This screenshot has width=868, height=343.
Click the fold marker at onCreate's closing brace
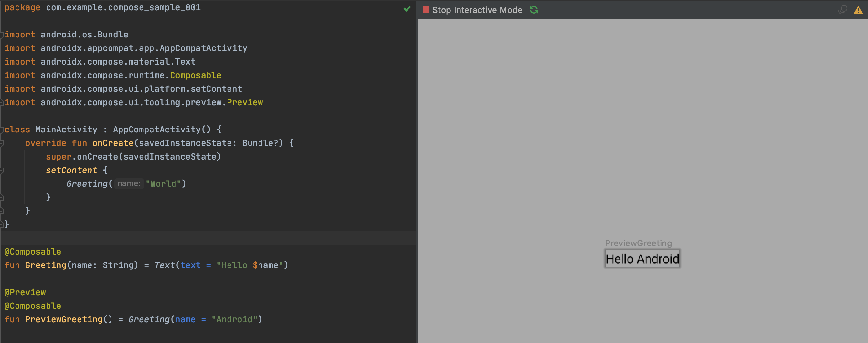click(x=2, y=211)
